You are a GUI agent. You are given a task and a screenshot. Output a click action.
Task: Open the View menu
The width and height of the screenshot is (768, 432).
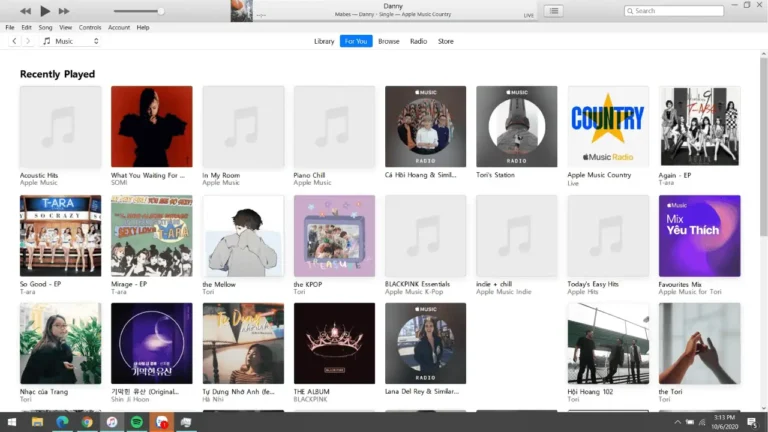tap(65, 27)
